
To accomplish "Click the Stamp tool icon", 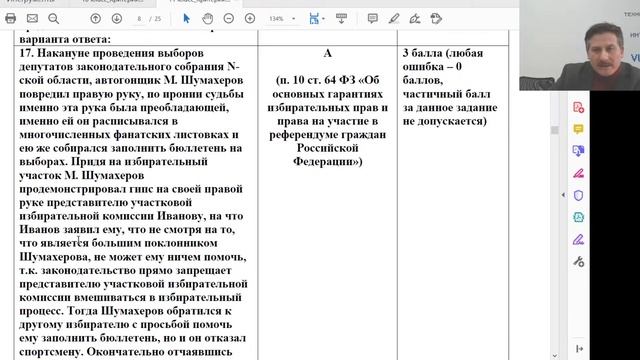I will pyautogui.click(x=436, y=18).
